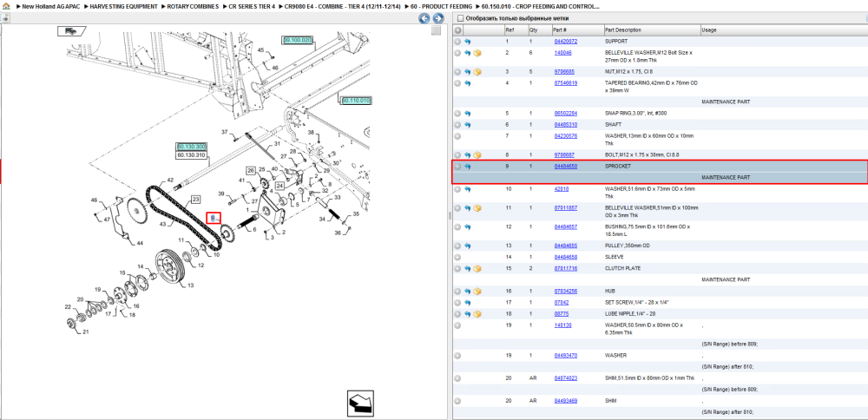Toggle selection circle for SHIM 84493469 row
Screen dimensions: 868x420
(457, 401)
